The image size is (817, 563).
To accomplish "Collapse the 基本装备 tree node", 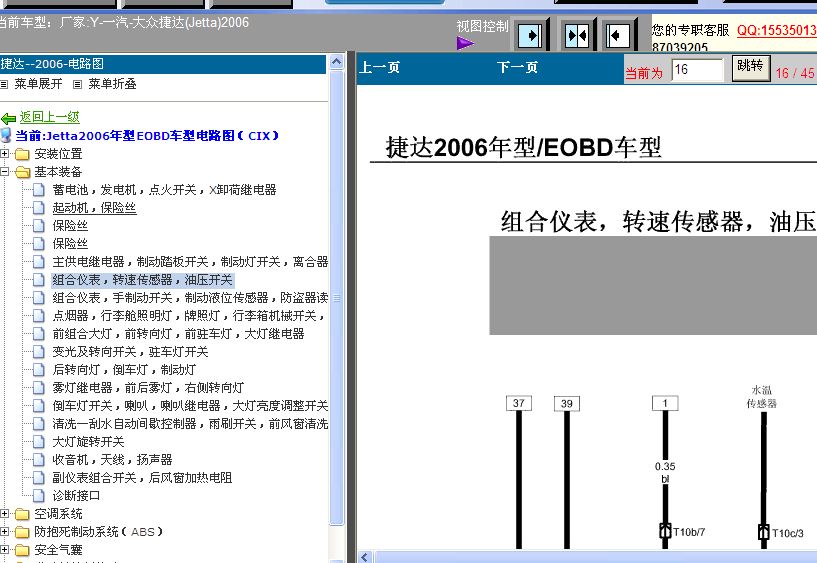I will [x=4, y=171].
